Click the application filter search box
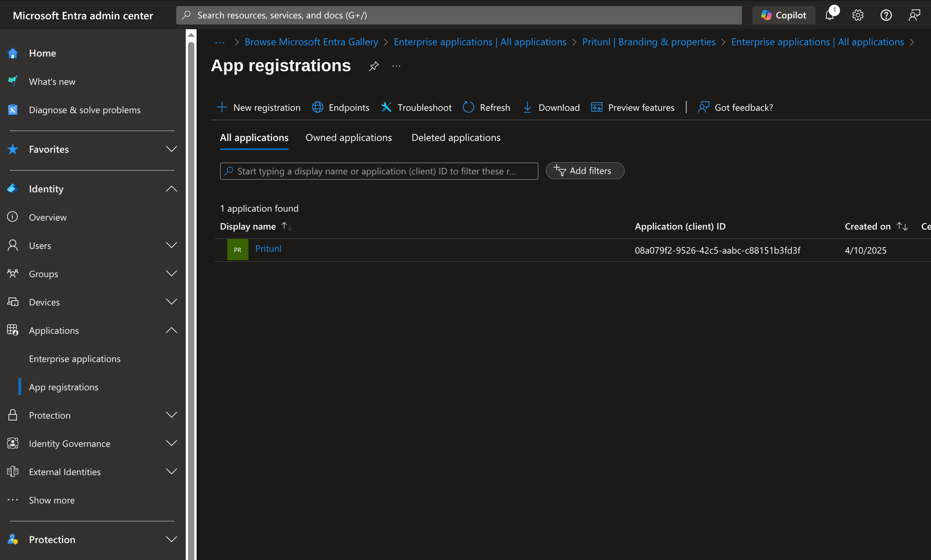This screenshot has height=560, width=931. pyautogui.click(x=379, y=171)
